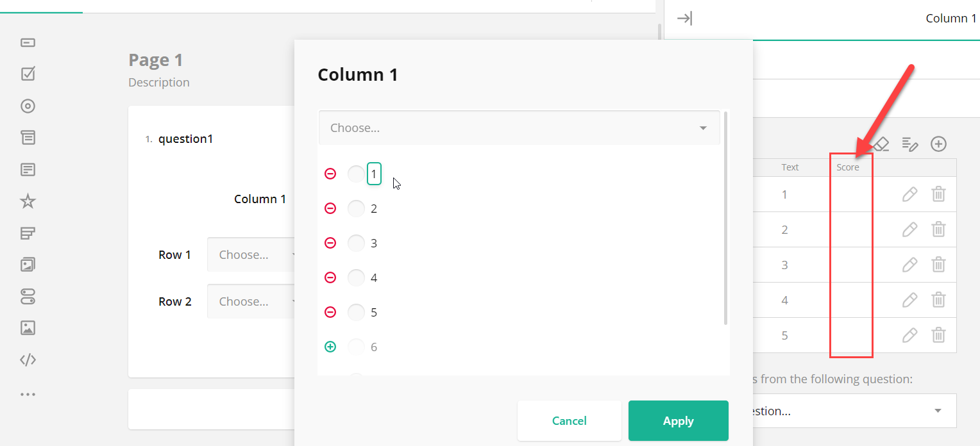Open the Choose dropdown in the modal
The width and height of the screenshot is (980, 446).
pyautogui.click(x=520, y=128)
